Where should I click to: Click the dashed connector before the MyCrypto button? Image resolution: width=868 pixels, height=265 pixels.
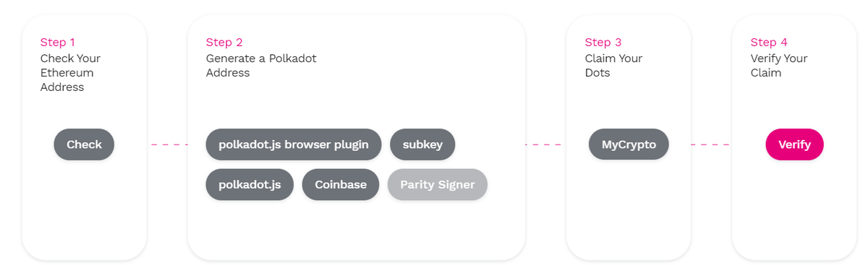click(x=543, y=145)
